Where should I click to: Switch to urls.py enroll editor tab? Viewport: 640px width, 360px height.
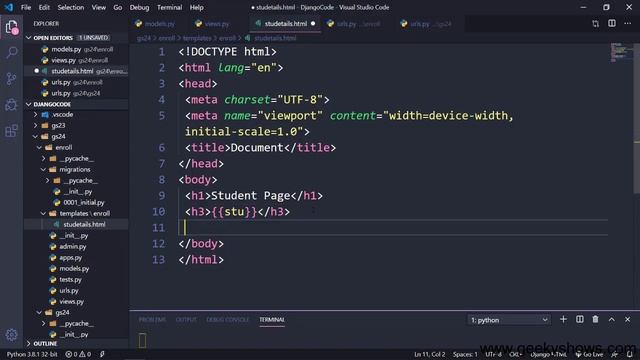coord(354,24)
